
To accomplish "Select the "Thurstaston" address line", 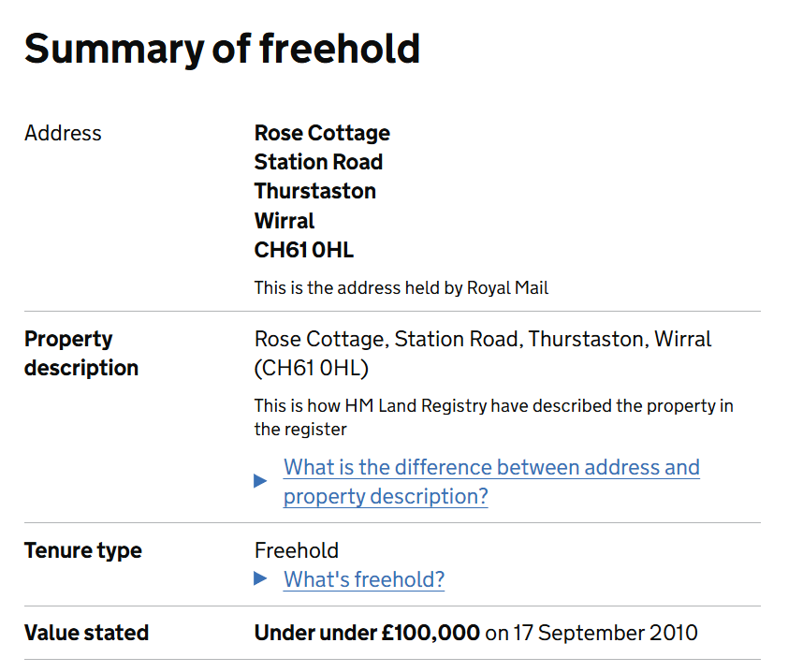I will [x=315, y=191].
